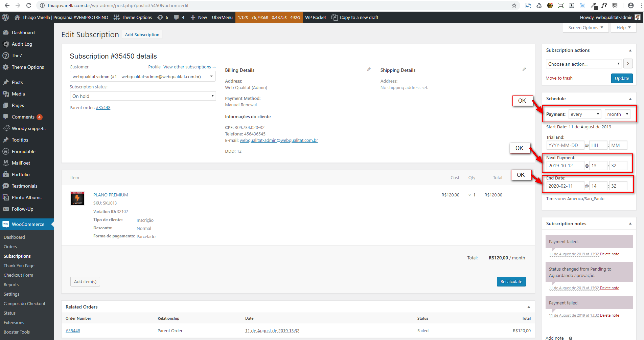This screenshot has height=340, width=644.
Task: Open the Choose an action dropdown
Action: pyautogui.click(x=584, y=64)
